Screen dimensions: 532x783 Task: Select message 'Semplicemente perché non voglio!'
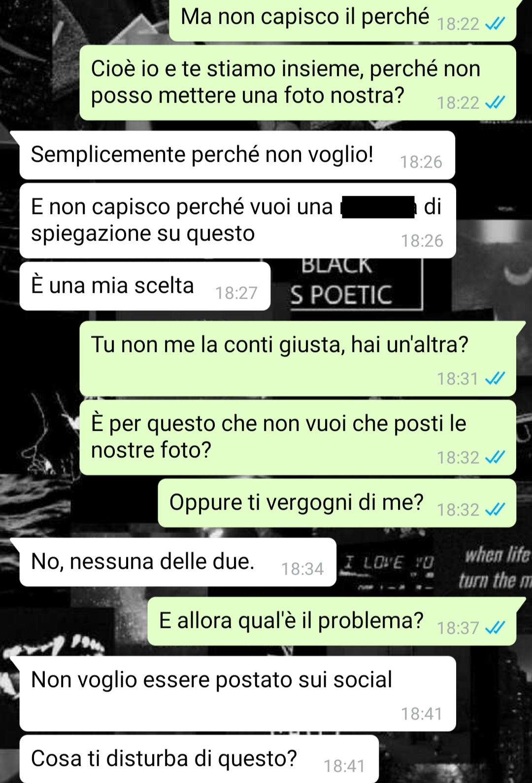237,155
